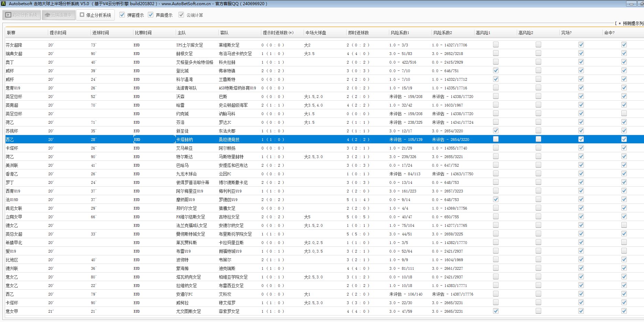The image size is (644, 322).
Task: Toggle the 弹窗提示 checkbox
Action: coord(122,15)
